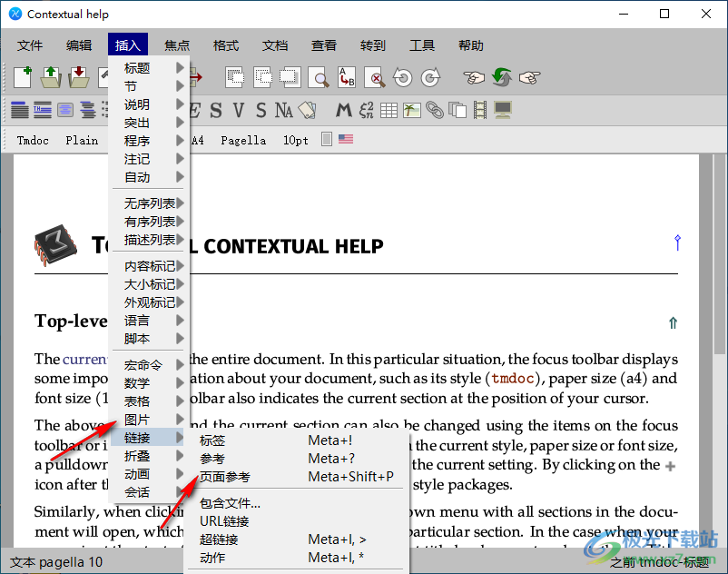728x574 pixels.
Task: Click the spell check icon
Action: click(x=375, y=77)
